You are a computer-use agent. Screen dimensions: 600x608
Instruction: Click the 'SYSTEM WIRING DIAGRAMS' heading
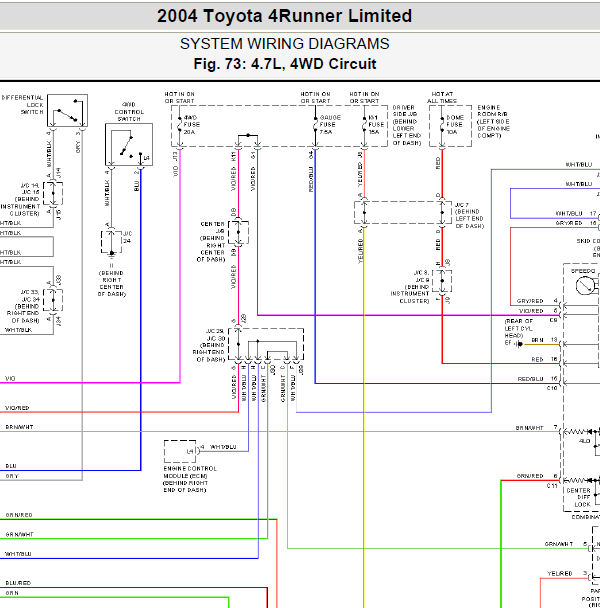(284, 44)
